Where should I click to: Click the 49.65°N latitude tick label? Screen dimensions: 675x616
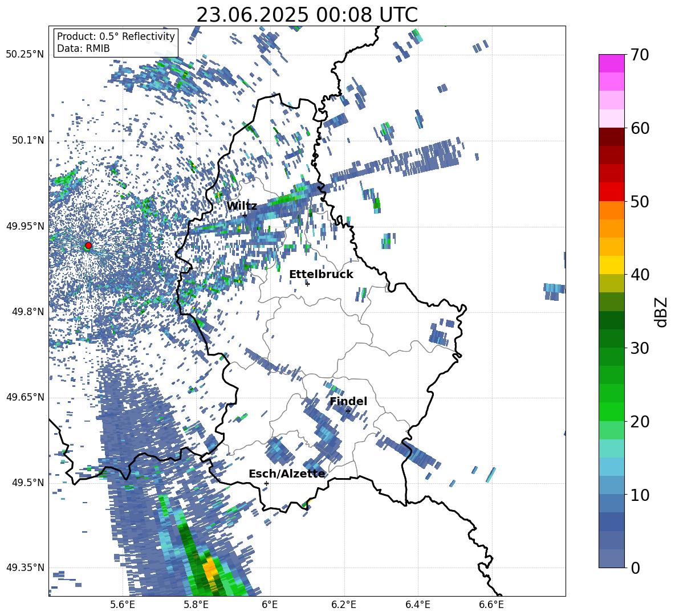(x=25, y=397)
